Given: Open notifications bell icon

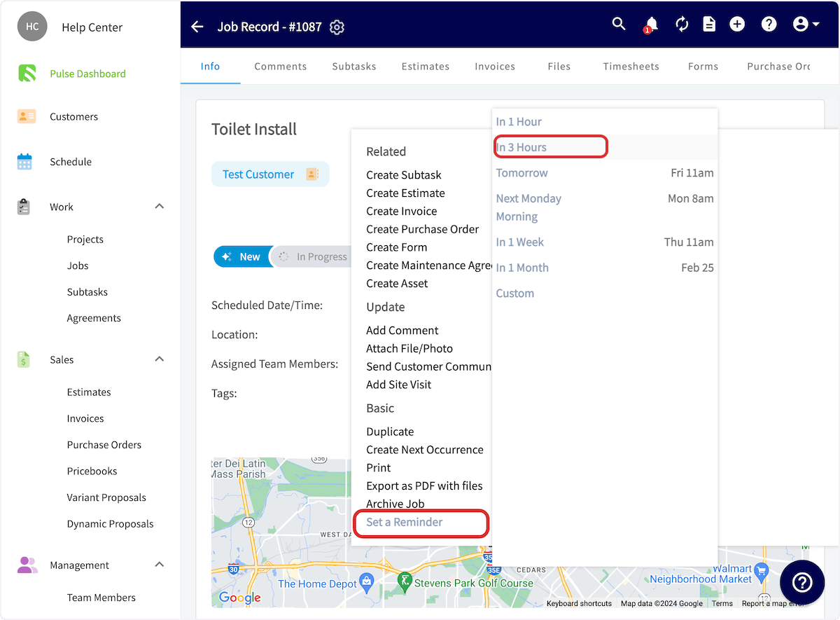Looking at the screenshot, I should point(651,25).
